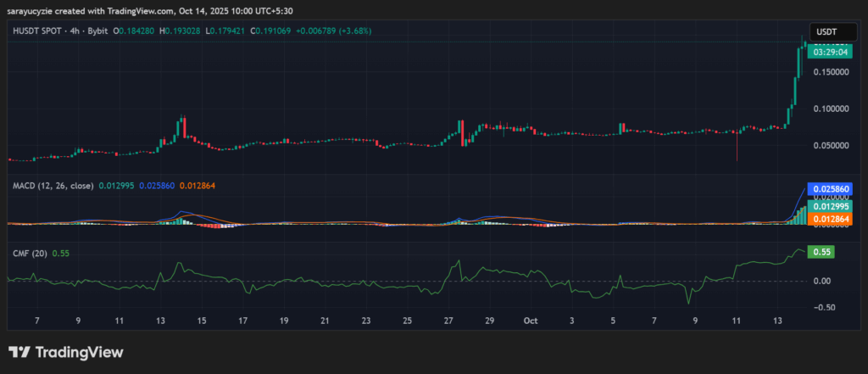The width and height of the screenshot is (868, 374).
Task: Click the Oct label on the time axis
Action: pyautogui.click(x=531, y=321)
